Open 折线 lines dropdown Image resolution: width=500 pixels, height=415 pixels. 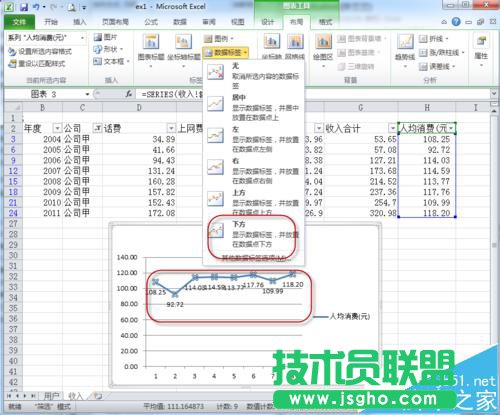(434, 39)
